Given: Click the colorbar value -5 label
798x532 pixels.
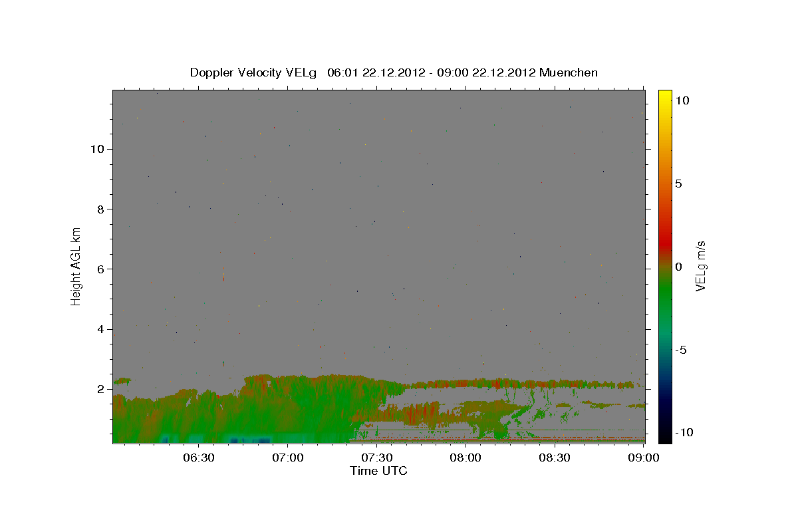Looking at the screenshot, I should tap(680, 350).
